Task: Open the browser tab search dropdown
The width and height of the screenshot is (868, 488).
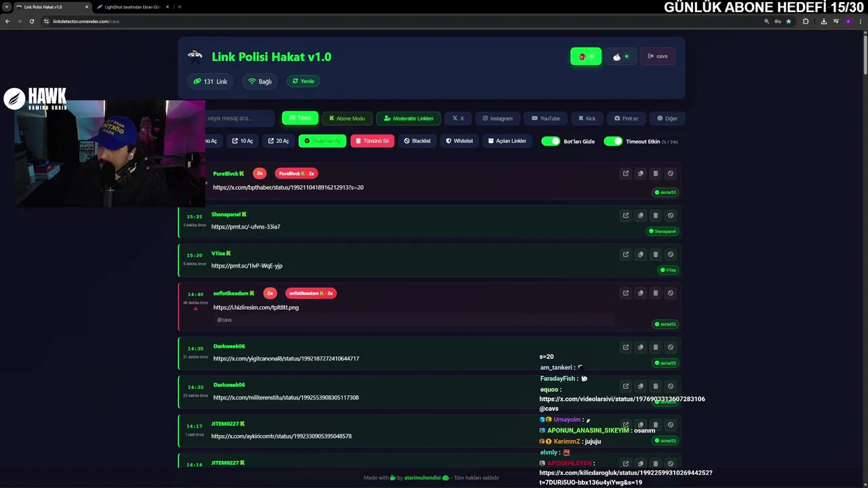Action: tap(7, 7)
